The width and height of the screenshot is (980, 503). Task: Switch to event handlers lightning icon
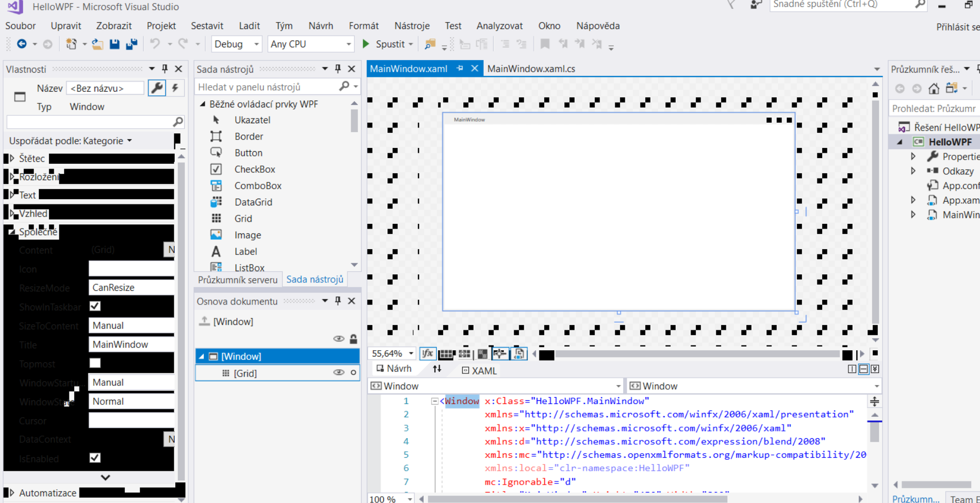(x=175, y=88)
